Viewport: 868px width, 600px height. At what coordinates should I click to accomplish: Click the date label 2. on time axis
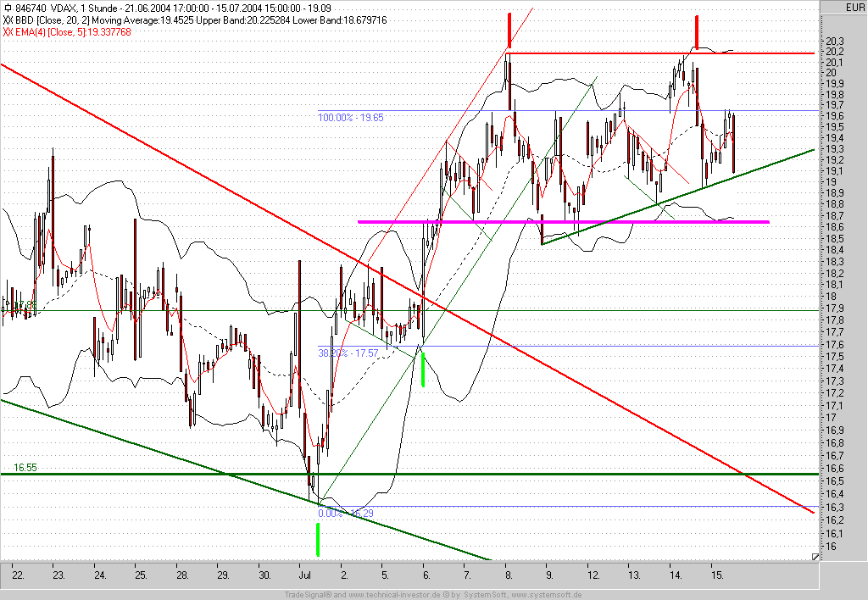344,575
